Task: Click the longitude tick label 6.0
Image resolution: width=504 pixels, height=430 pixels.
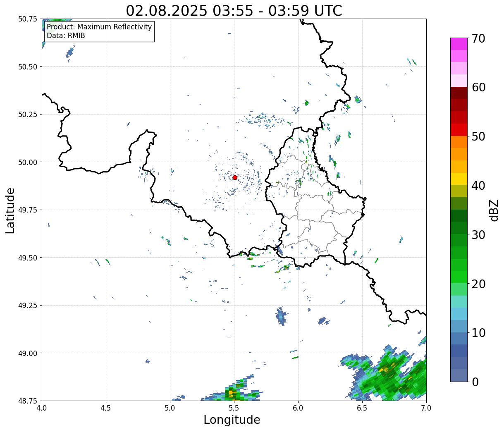Action: (x=298, y=408)
